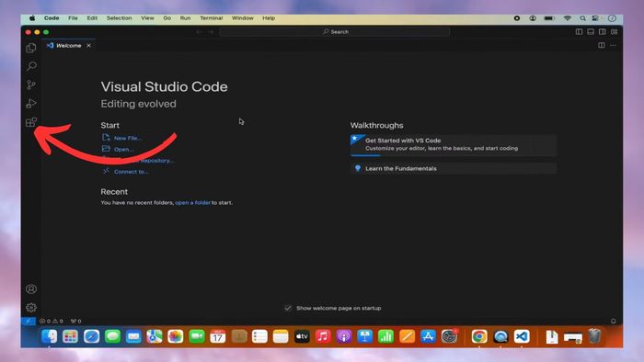This screenshot has width=644, height=362.
Task: Open Customize Layout icon in title bar
Action: click(x=614, y=31)
